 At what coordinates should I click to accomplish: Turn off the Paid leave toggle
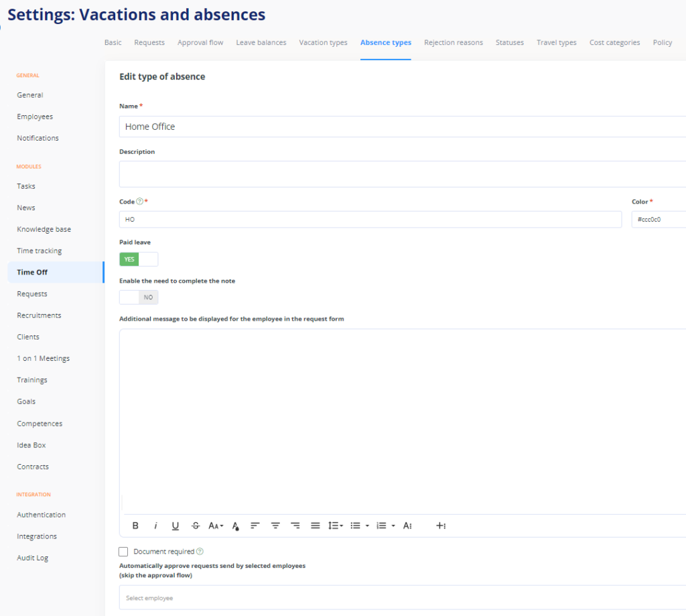(139, 259)
